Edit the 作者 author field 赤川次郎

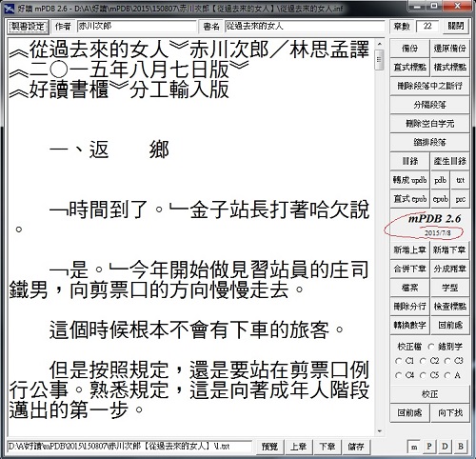click(x=136, y=27)
